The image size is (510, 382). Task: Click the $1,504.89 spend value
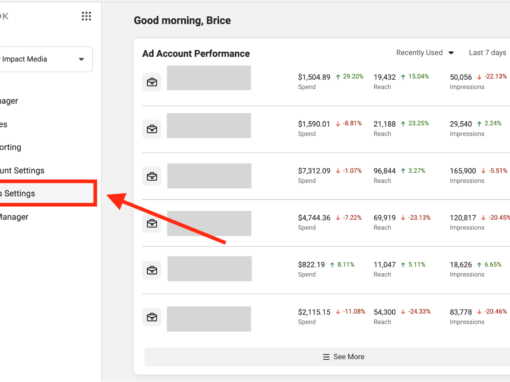pyautogui.click(x=314, y=77)
